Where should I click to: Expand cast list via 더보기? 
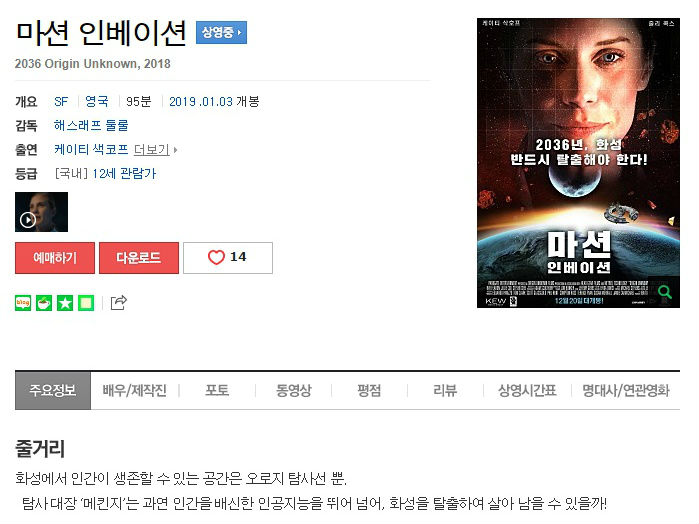click(155, 149)
